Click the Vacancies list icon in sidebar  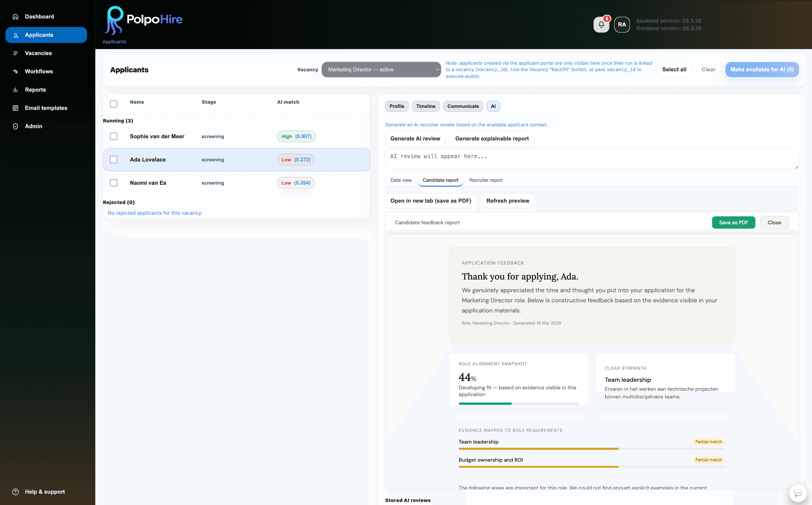tap(15, 53)
